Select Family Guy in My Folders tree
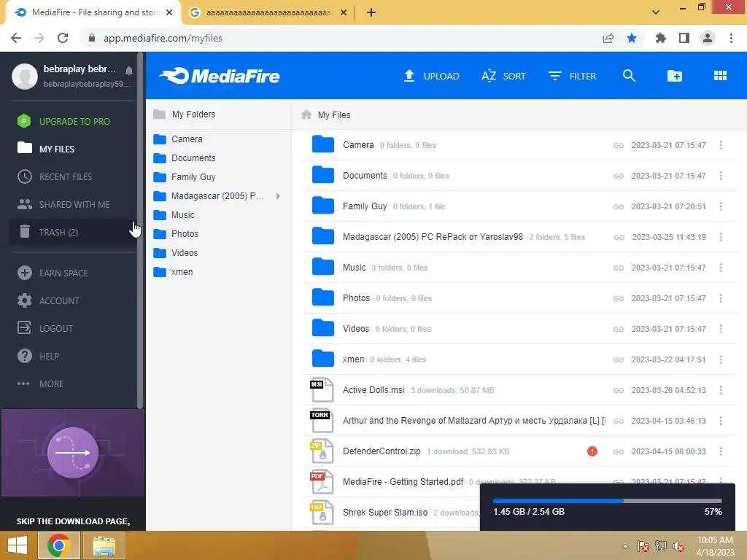The width and height of the screenshot is (747, 560). [x=185, y=176]
